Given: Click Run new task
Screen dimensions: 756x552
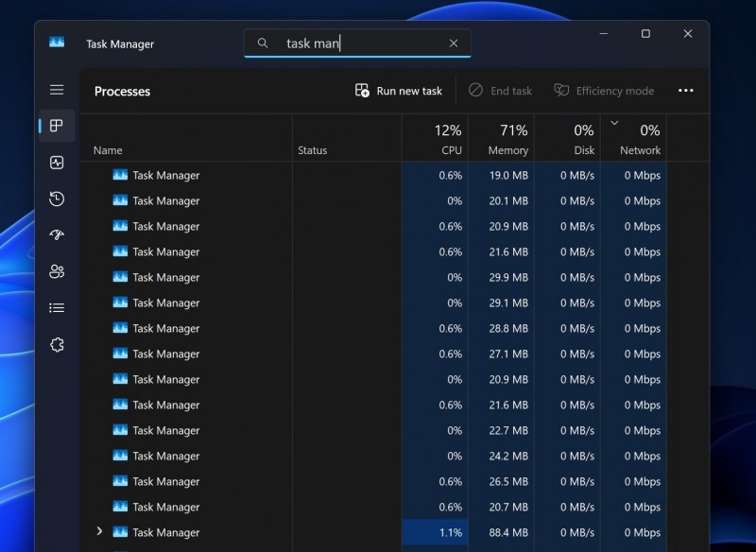Looking at the screenshot, I should [398, 91].
